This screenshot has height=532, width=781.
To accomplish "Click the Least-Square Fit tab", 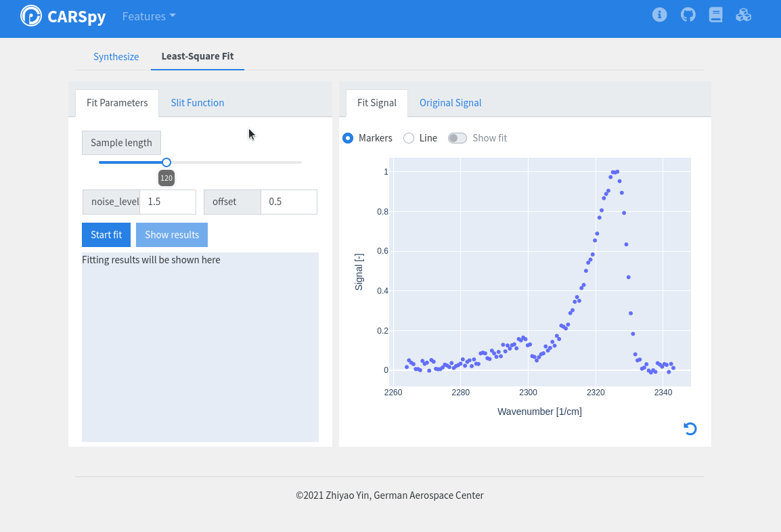I will point(197,56).
